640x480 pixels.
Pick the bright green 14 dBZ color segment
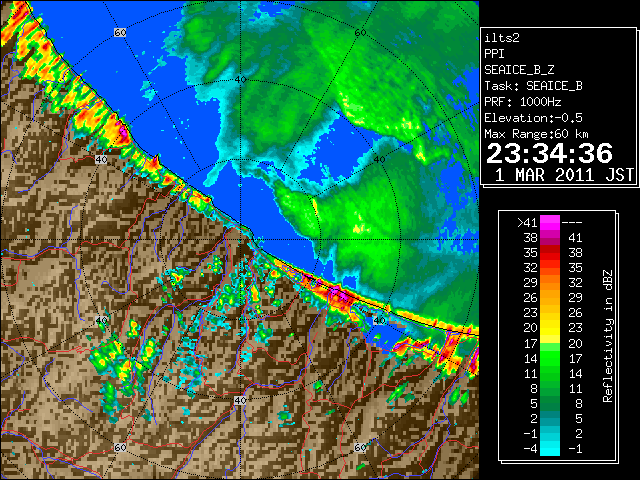pos(550,358)
